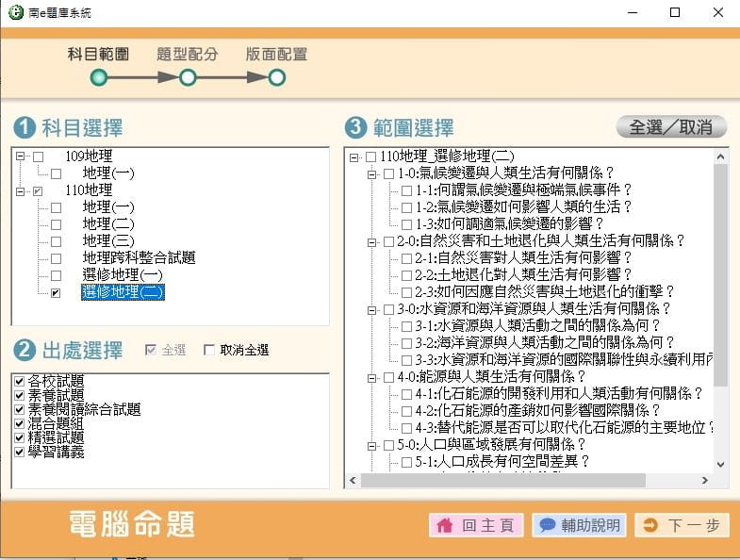Viewport: 740px width, 560px height.
Task: Click the 版面配置 step circle
Action: coord(277,77)
